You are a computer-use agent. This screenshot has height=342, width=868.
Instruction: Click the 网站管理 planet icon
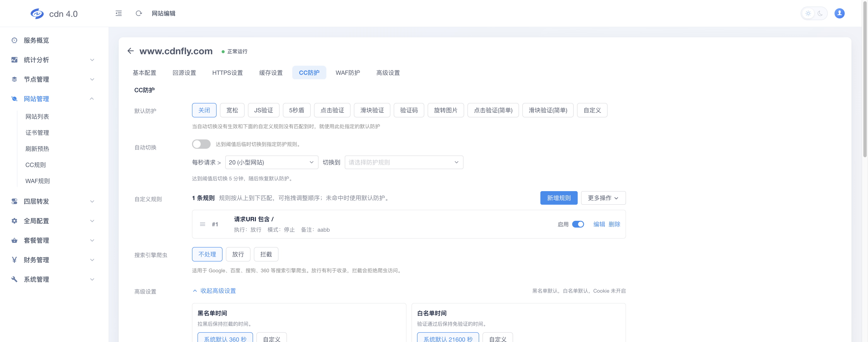click(14, 99)
